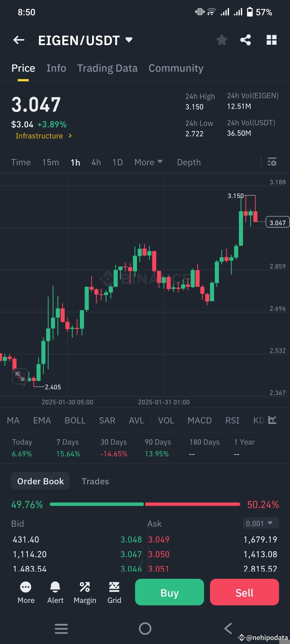The height and width of the screenshot is (644, 290).
Task: Tap the back arrow to exit pair view
Action: coord(18,40)
